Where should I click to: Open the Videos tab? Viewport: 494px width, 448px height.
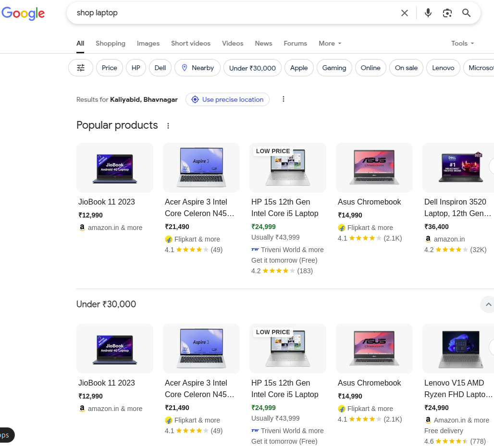pyautogui.click(x=233, y=43)
